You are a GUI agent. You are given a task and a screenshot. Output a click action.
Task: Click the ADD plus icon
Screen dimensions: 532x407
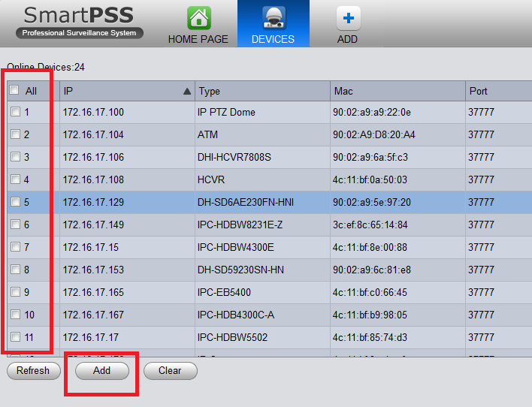(348, 18)
